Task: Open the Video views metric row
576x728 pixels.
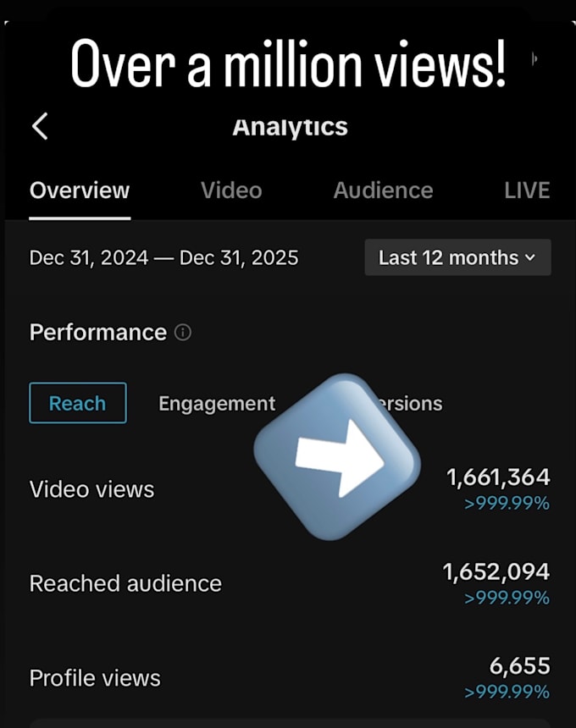Action: (290, 489)
